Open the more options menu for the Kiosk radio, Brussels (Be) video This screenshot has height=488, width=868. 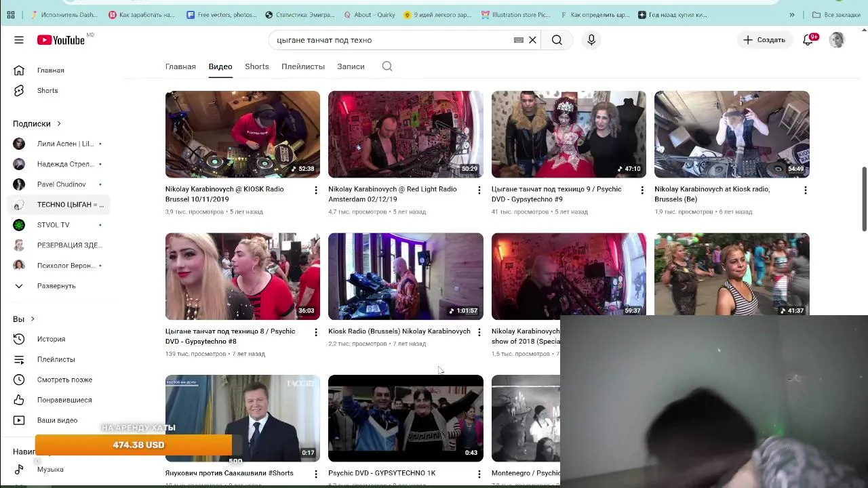click(805, 190)
